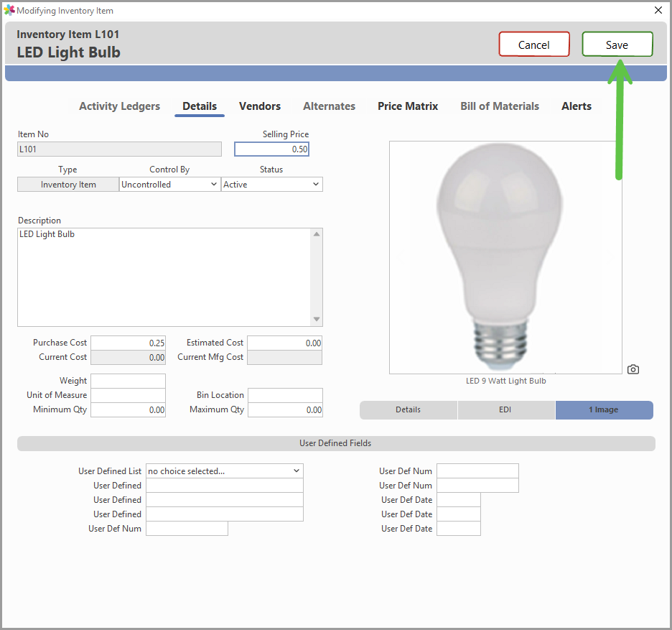Open the Vendors tab
Viewport: 672px width, 630px height.
(x=260, y=106)
